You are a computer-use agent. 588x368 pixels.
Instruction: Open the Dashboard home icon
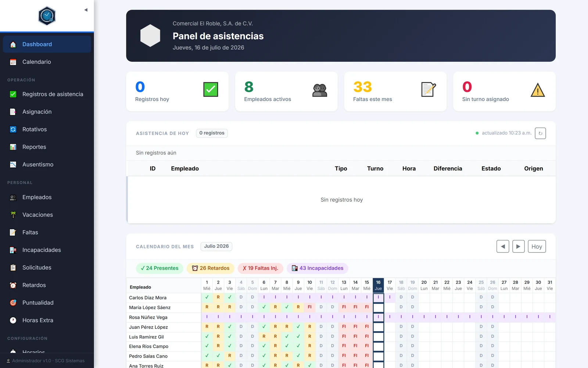[13, 45]
